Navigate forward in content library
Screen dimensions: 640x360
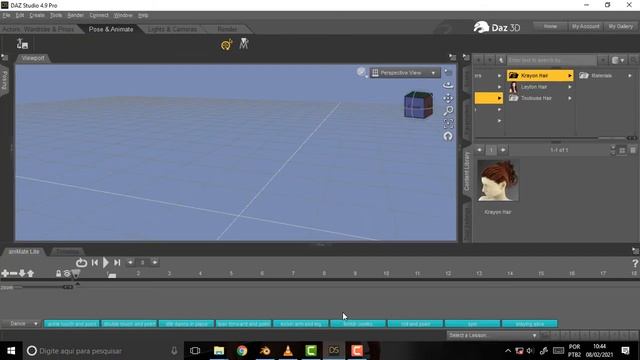click(x=490, y=60)
